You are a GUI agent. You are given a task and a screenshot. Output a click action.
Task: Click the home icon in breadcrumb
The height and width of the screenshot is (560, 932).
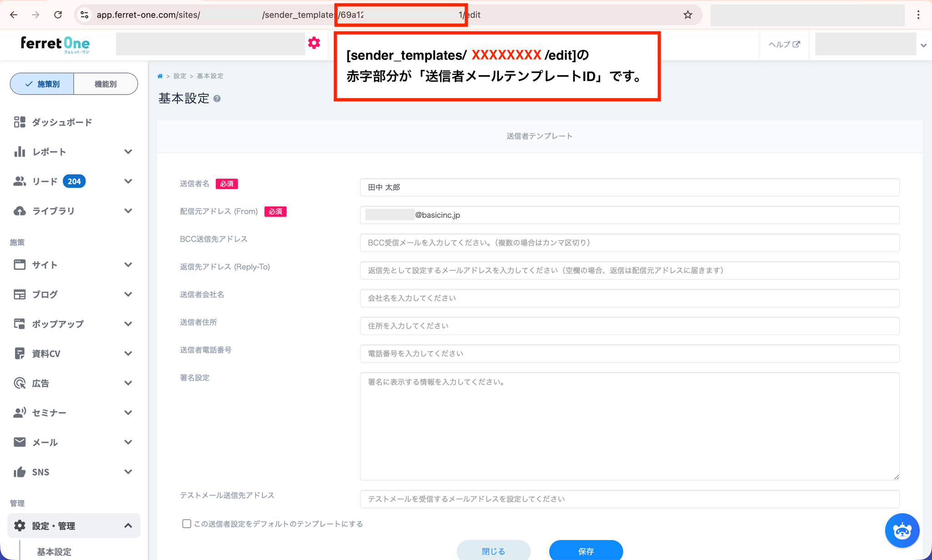pyautogui.click(x=160, y=76)
